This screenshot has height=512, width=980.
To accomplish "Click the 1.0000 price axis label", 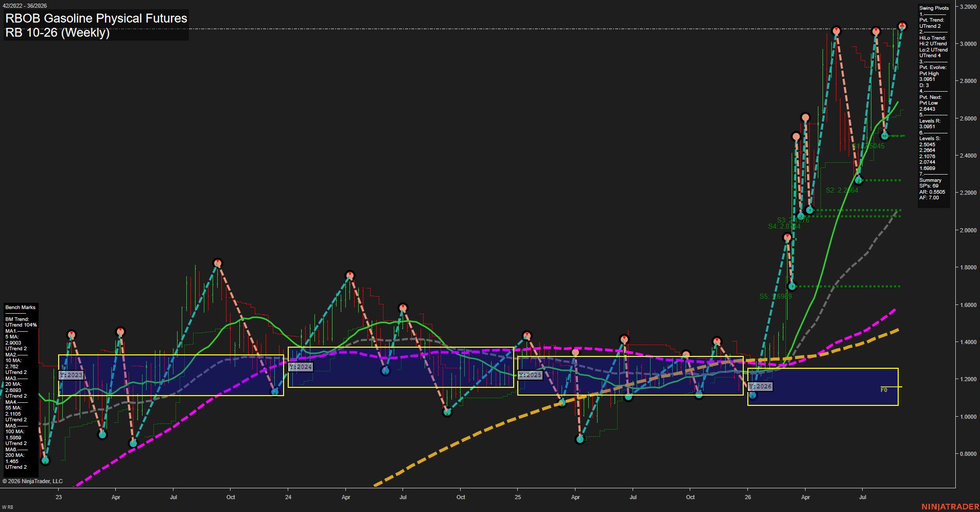I will click(968, 417).
